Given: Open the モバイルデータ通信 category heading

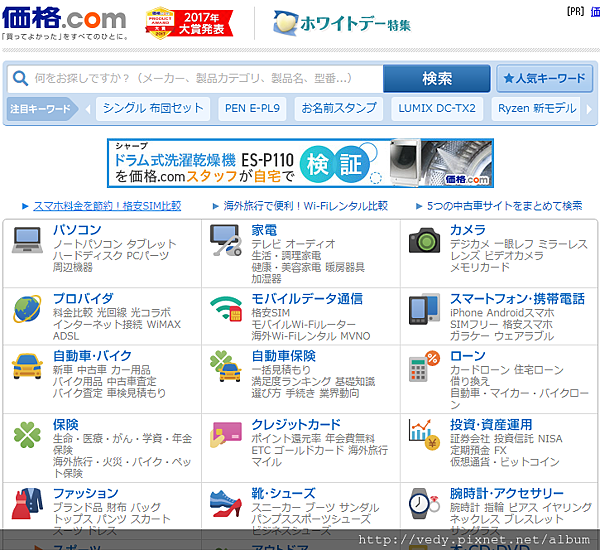Looking at the screenshot, I should point(307,299).
